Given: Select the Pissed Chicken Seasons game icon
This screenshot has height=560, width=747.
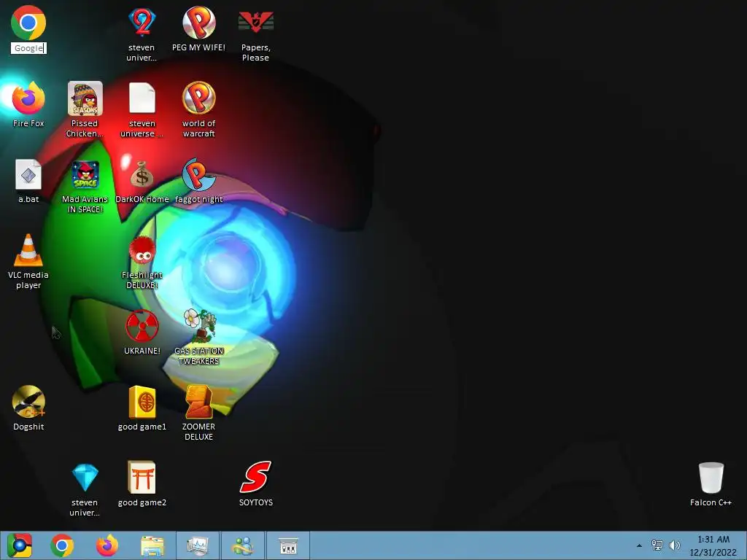Looking at the screenshot, I should point(85,98).
